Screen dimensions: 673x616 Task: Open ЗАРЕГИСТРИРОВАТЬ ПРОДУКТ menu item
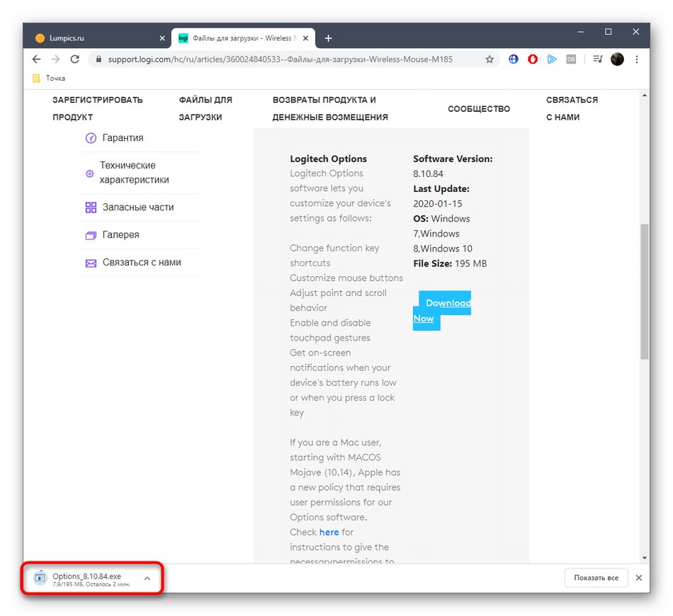click(x=98, y=108)
